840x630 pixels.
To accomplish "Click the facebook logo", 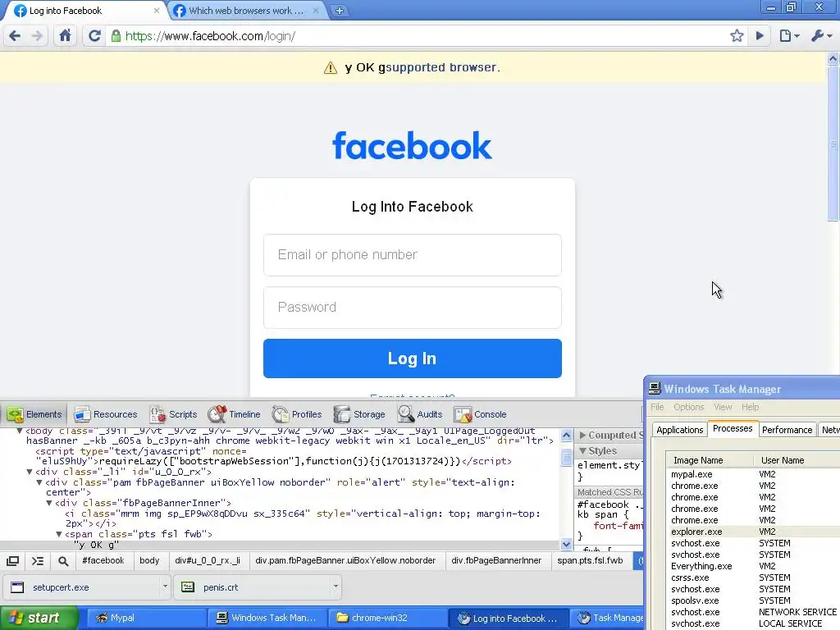I will 412,146.
